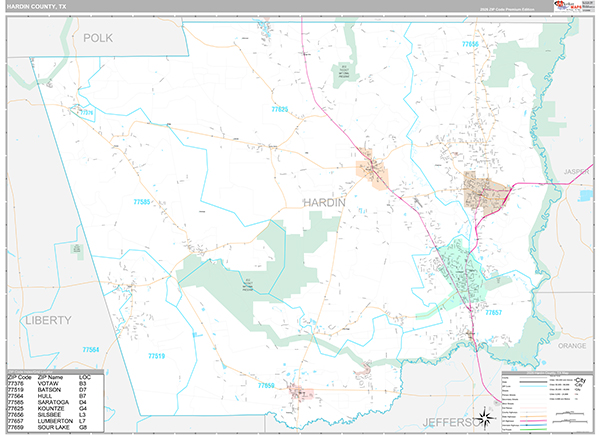
Task: Select SILSBEE in the ZIP index table
Action: coord(49,415)
